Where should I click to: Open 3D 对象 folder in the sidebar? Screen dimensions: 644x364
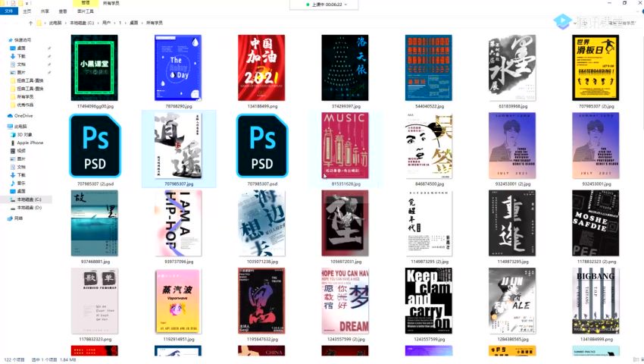(x=21, y=134)
